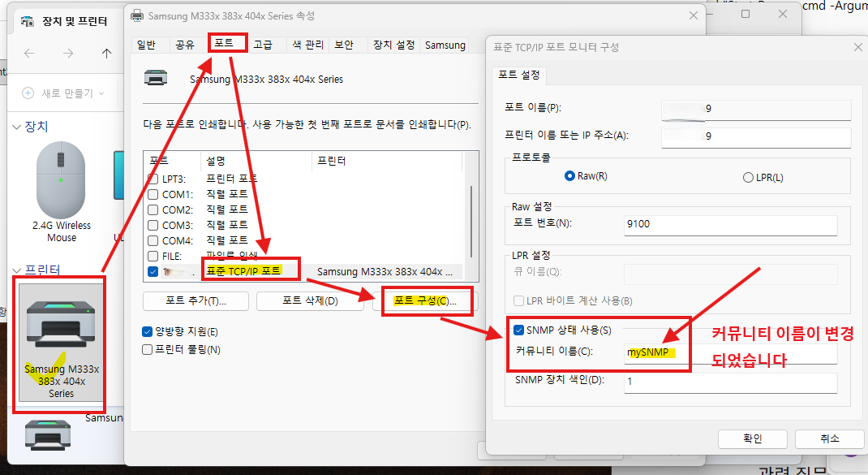Switch to the 색 관리 tab
868x475 pixels.
pos(307,45)
